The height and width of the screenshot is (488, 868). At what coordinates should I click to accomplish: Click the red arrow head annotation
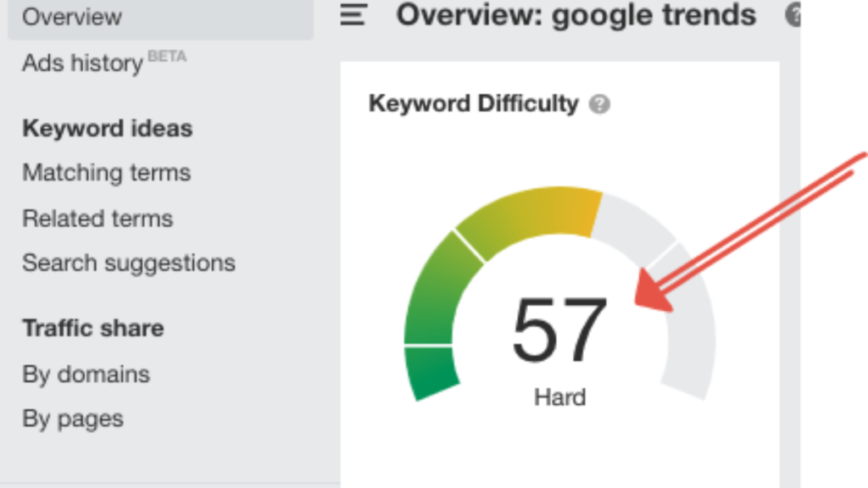pyautogui.click(x=651, y=292)
